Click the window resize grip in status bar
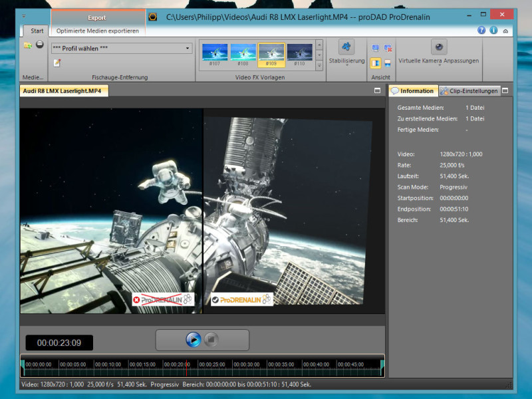532x399 pixels. click(x=509, y=385)
